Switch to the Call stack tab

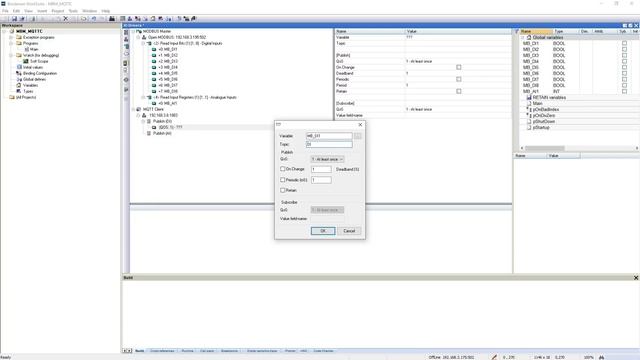(207, 351)
